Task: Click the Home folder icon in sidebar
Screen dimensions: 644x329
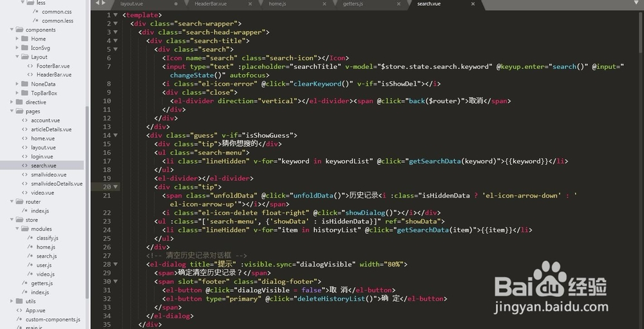Action: tap(24, 39)
